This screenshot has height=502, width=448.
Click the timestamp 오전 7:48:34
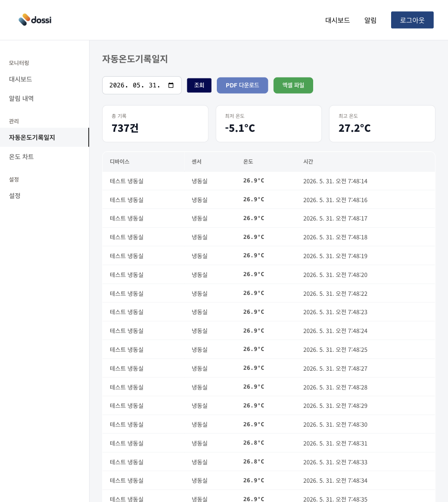coord(336,480)
